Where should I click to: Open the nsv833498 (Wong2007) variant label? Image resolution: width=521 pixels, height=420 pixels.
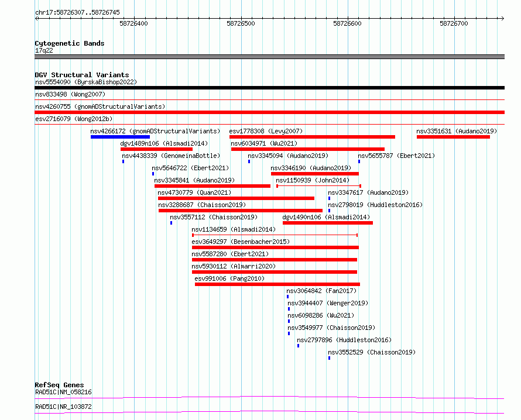[x=70, y=94]
